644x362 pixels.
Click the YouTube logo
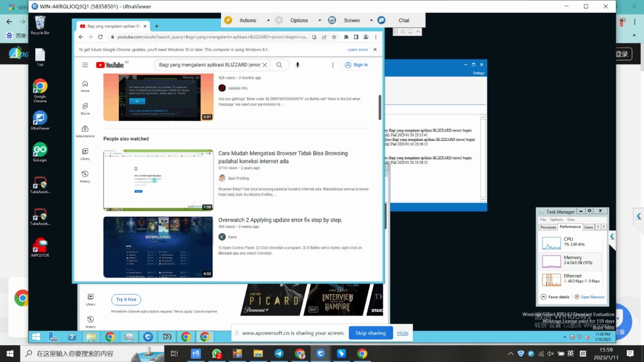point(110,65)
